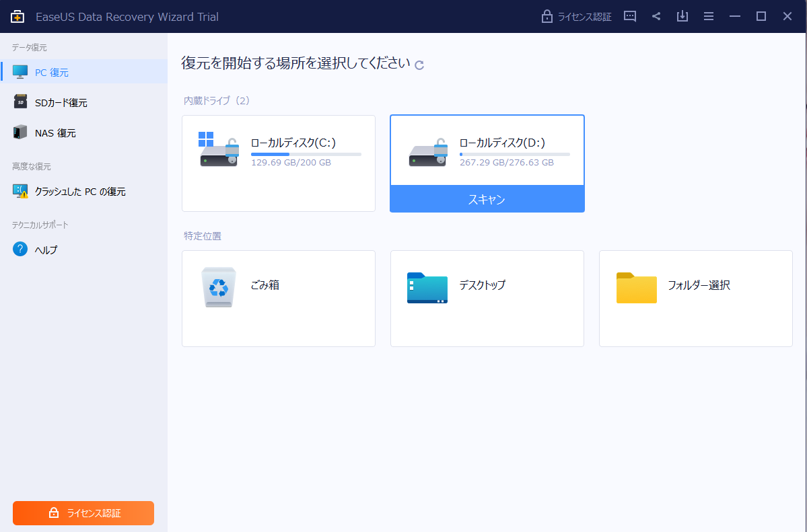
Task: Click the blue desktop folder icon
Action: tap(427, 288)
